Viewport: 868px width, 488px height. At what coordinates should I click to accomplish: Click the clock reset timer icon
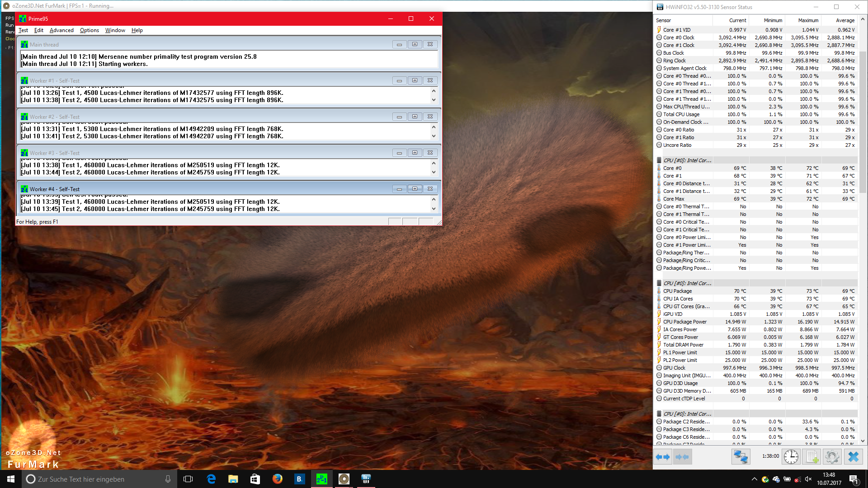[791, 457]
